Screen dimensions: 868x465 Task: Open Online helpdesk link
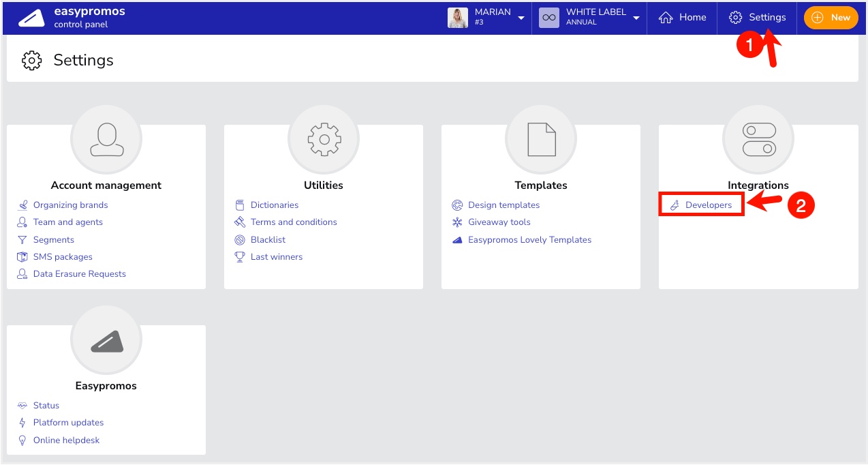tap(67, 440)
